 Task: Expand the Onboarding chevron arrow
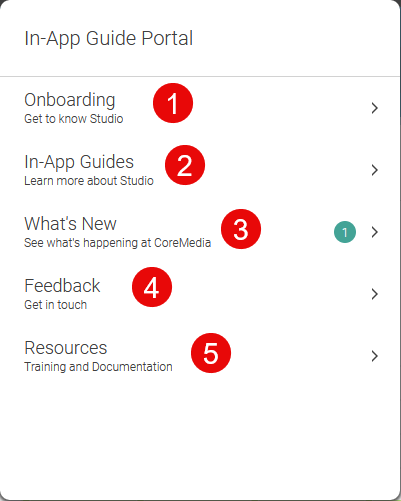coord(375,108)
